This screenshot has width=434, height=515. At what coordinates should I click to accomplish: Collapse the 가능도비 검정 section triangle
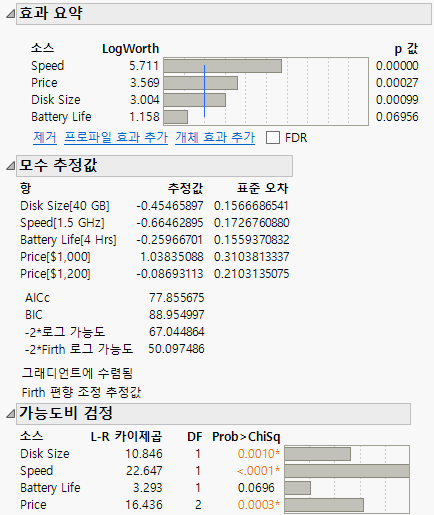click(10, 414)
